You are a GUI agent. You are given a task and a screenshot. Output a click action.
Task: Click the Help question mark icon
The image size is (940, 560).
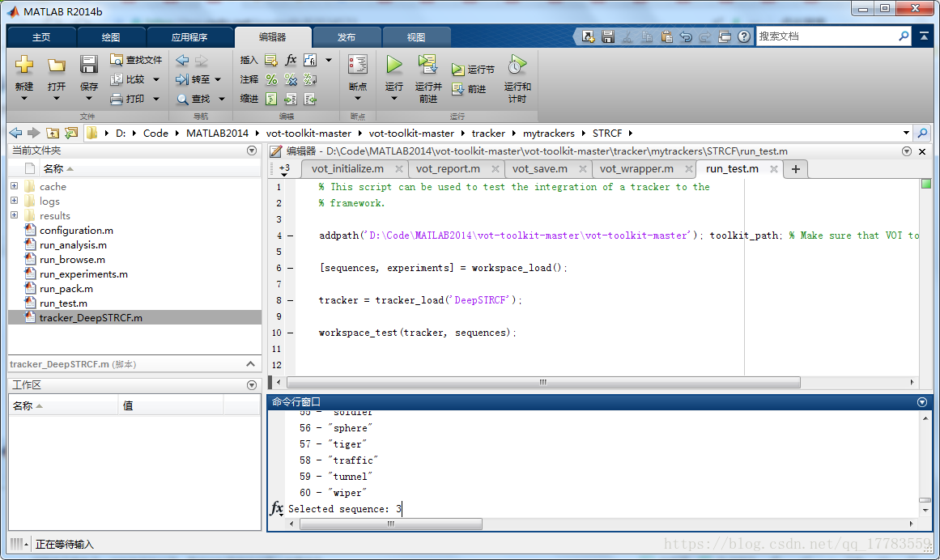point(743,36)
